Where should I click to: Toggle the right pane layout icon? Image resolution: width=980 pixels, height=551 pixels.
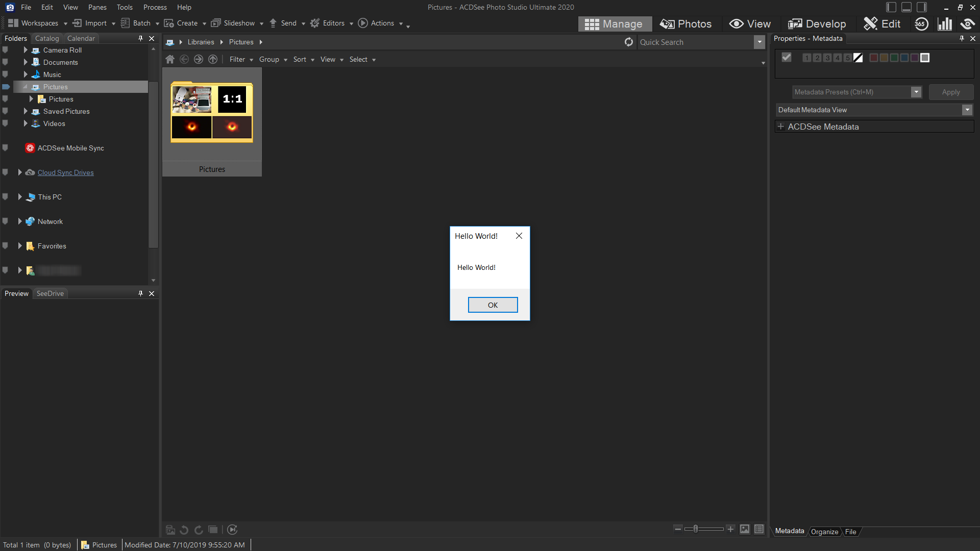pos(922,7)
